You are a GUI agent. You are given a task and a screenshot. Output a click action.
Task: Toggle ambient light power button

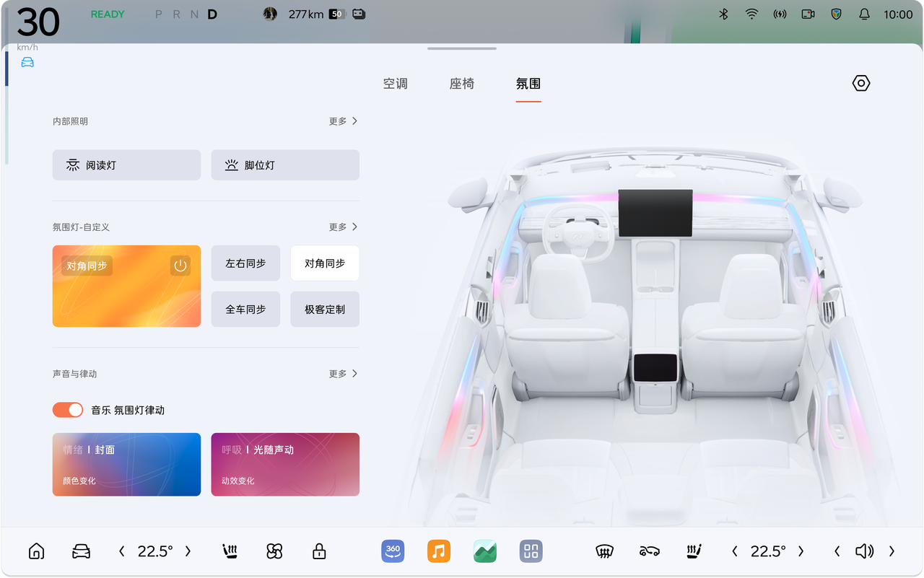click(180, 266)
